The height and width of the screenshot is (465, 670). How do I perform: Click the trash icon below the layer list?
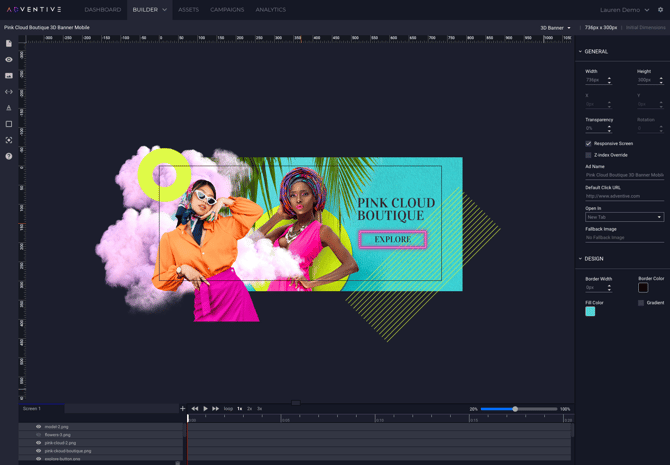[x=178, y=463]
